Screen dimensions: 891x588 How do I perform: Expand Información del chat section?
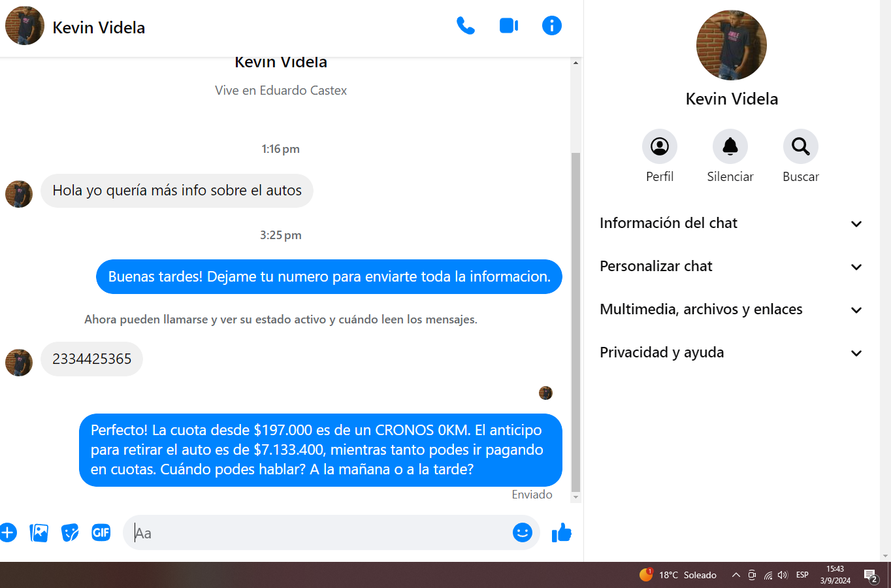click(x=732, y=223)
